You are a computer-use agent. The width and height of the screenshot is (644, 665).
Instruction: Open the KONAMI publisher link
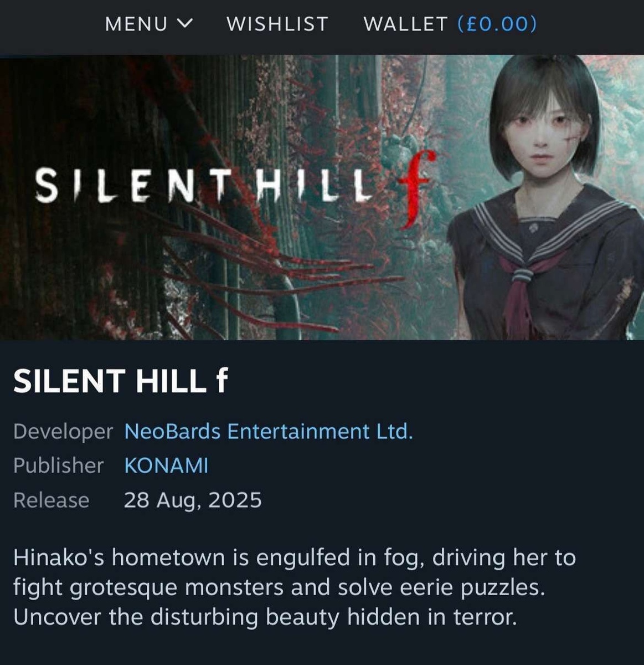click(x=166, y=465)
